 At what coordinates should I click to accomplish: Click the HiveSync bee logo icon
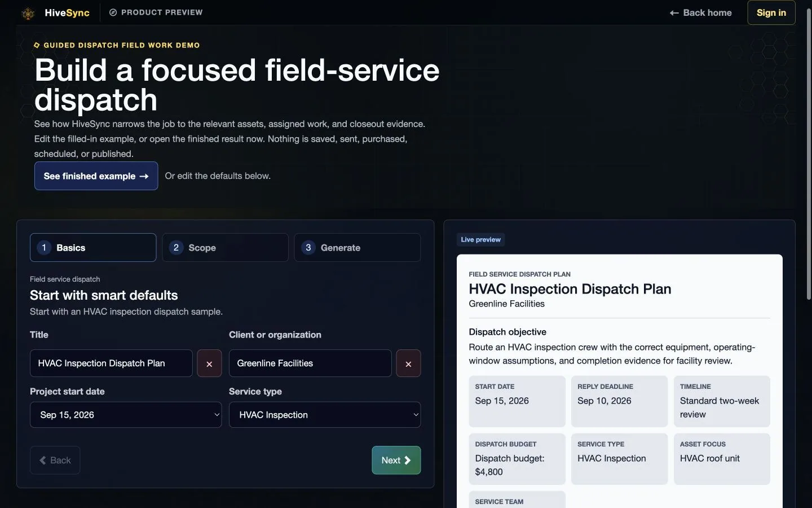(28, 13)
